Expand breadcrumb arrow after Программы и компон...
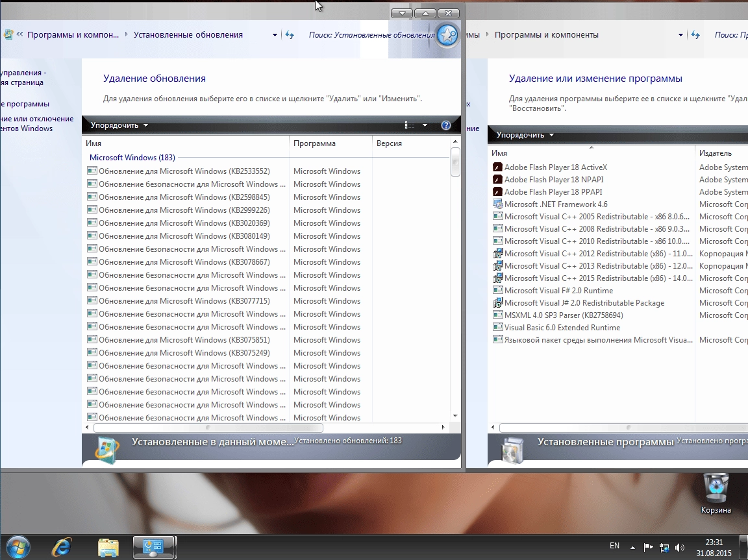Viewport: 748px width, 560px height. pyautogui.click(x=127, y=34)
